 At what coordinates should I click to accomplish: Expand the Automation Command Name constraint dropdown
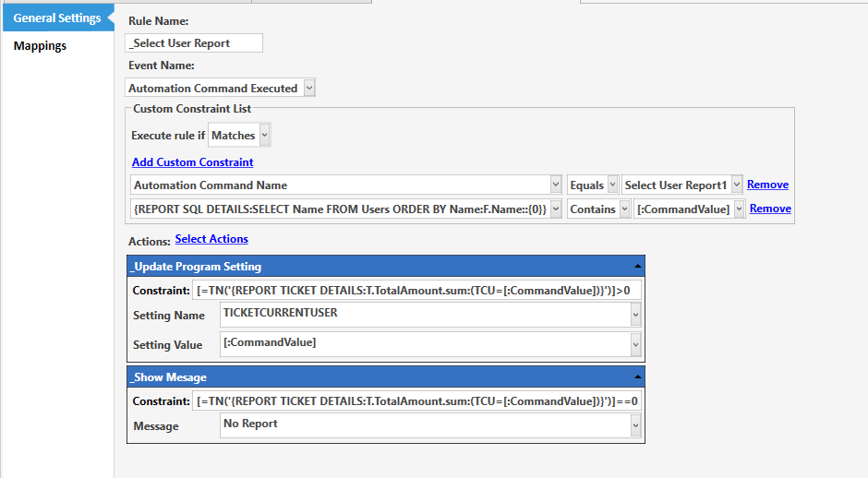(555, 185)
